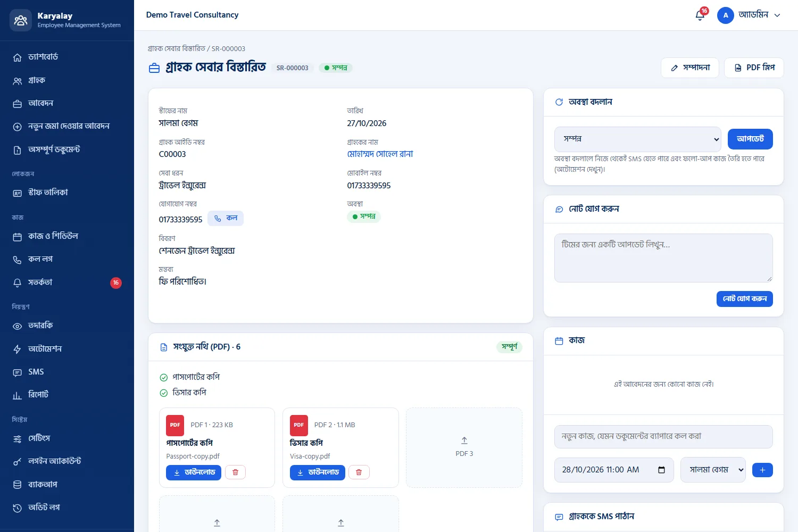The width and height of the screenshot is (798, 532).
Task: Click the PDF icon on Passport card
Action: point(175,425)
